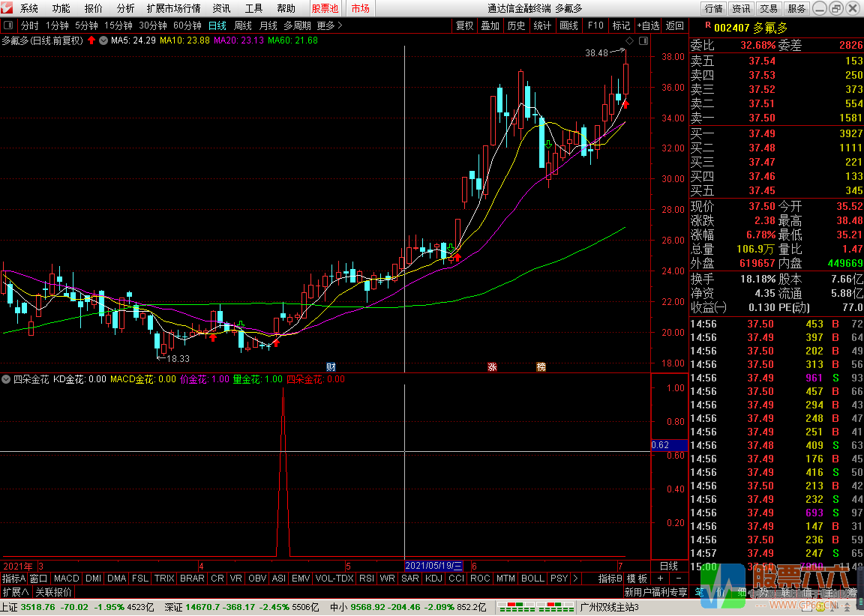Show more indicator tabs with the arrow

(576, 579)
